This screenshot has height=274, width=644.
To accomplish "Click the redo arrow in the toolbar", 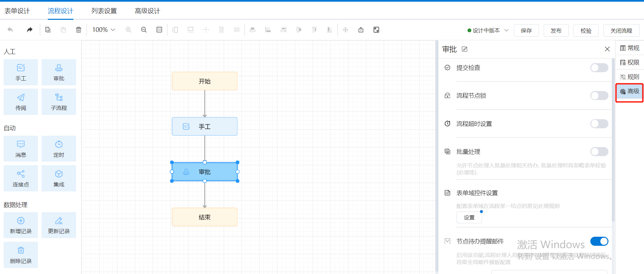I will [x=30, y=30].
